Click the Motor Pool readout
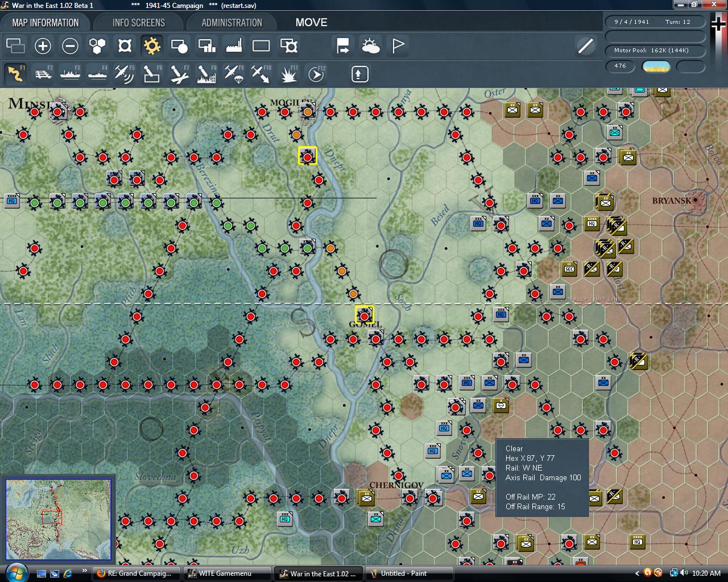Viewport: 728px width, 582px height. 655,51
